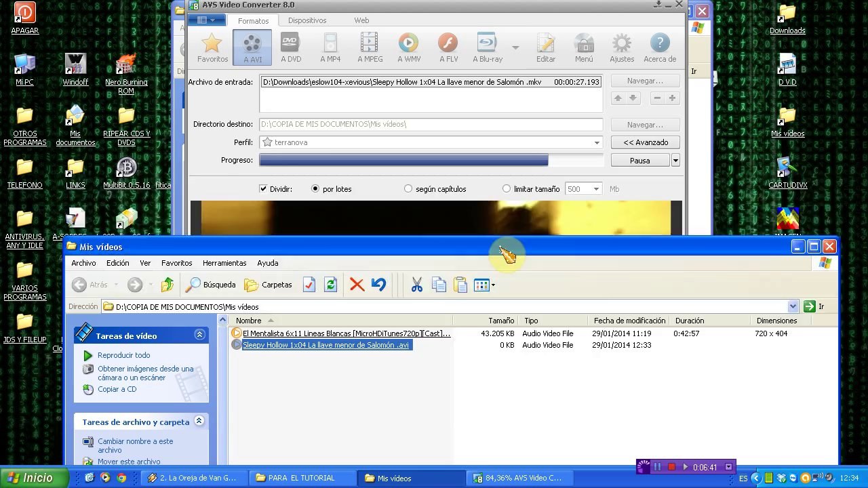Open the Archivo menu in Mis vídeos
868x488 pixels.
[83, 263]
